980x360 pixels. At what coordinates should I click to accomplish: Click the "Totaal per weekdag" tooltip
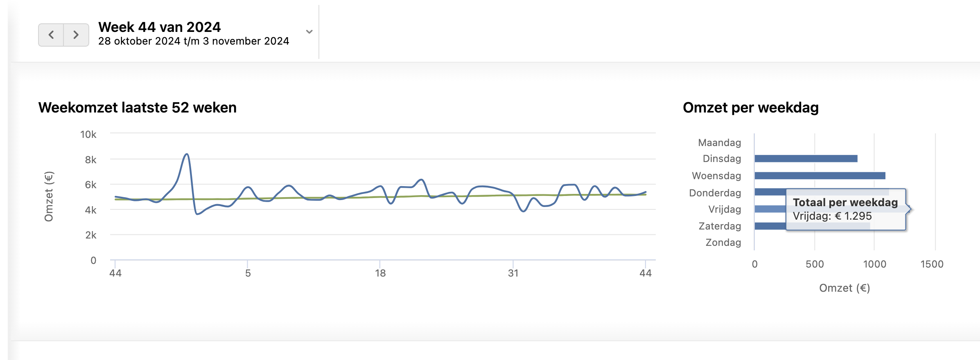click(x=845, y=209)
